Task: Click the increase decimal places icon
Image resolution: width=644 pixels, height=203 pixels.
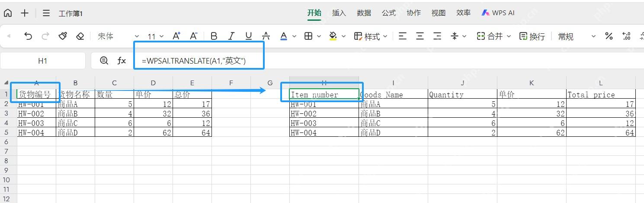Action: tap(626, 36)
